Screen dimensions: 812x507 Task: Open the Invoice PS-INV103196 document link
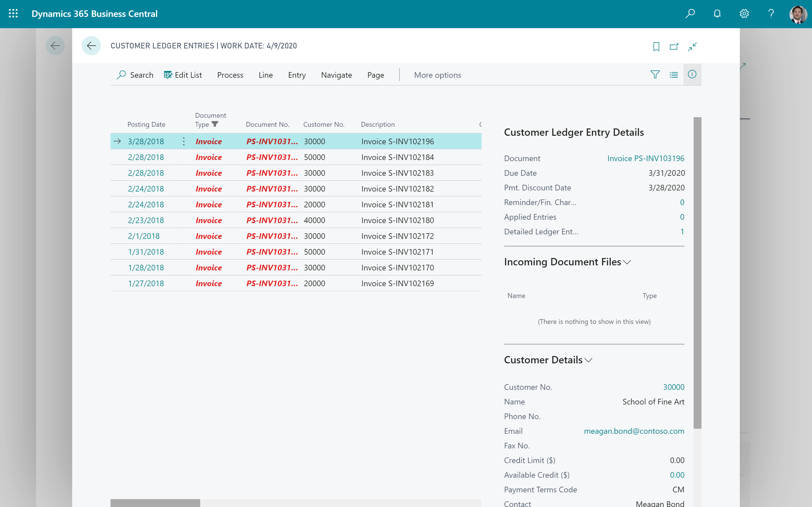pos(645,158)
